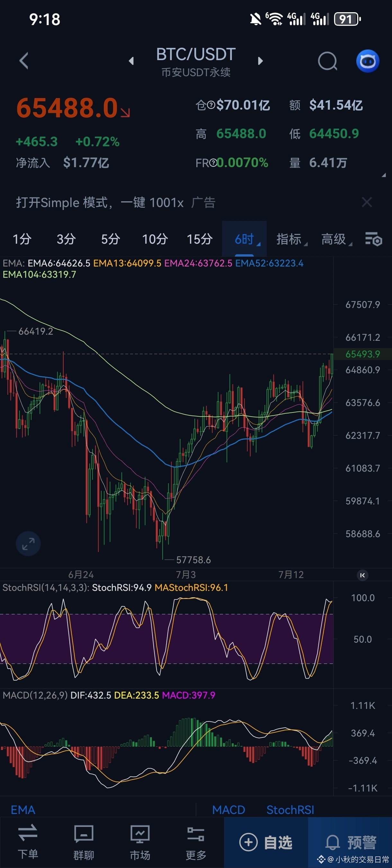Open 群聊 group chat icon
The height and width of the screenshot is (868, 392).
84,842
